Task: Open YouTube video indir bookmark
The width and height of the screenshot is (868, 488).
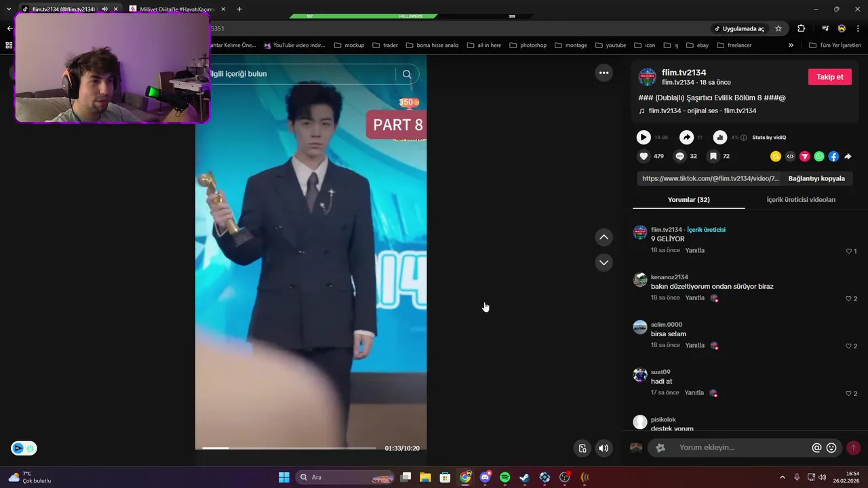Action: 295,45
